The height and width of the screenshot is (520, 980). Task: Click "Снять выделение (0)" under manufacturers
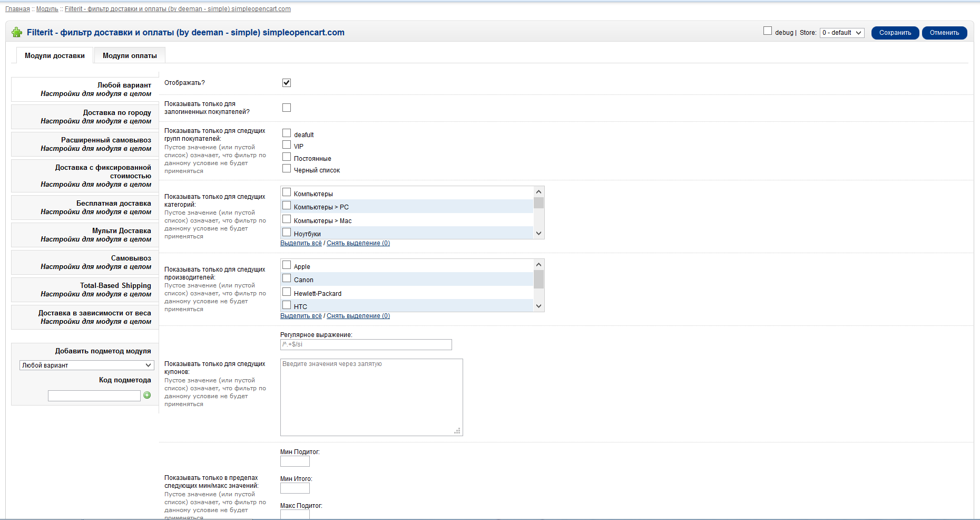click(x=358, y=315)
